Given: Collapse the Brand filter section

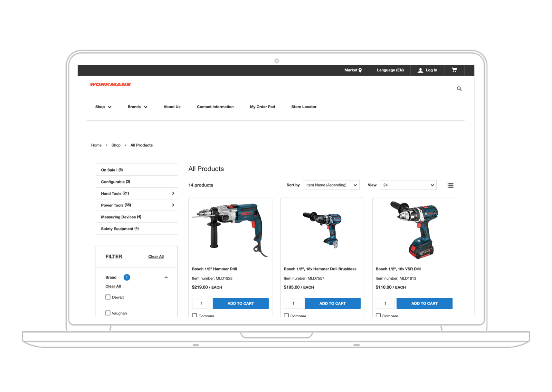Looking at the screenshot, I should 166,277.
